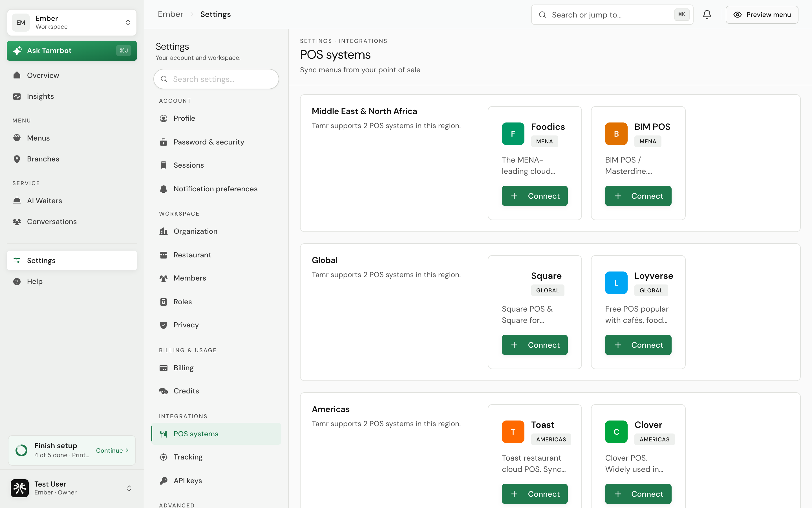The image size is (812, 508).
Task: Click the ⌘K shortcut badge
Action: tap(681, 14)
